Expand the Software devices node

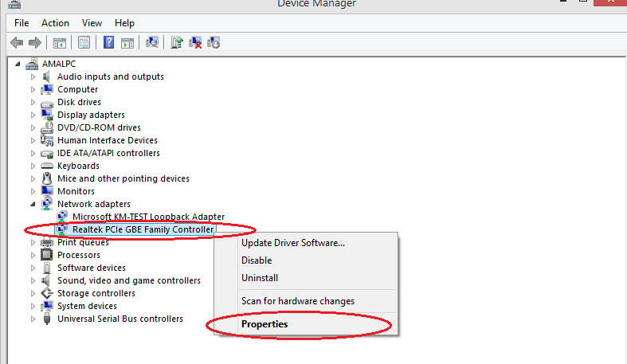(33, 268)
